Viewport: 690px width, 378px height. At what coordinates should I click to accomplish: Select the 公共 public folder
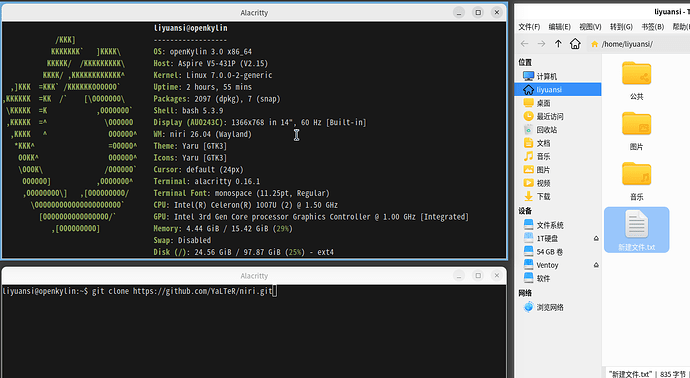pos(636,81)
